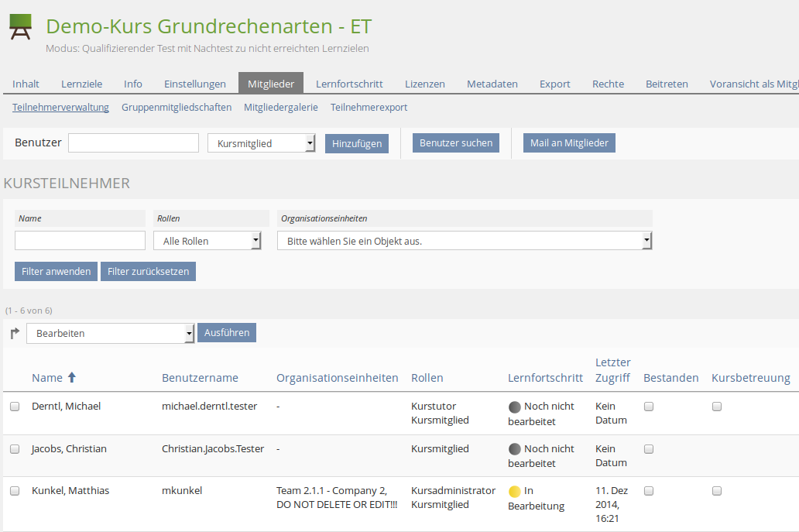Click the course blackboard icon
Viewport: 799px width, 532px height.
click(21, 27)
